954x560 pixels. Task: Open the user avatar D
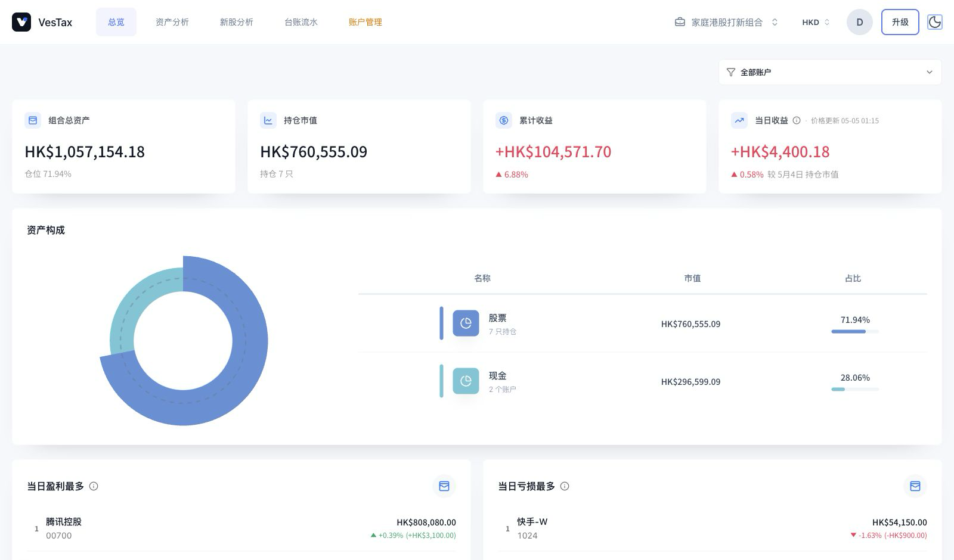[x=860, y=22]
